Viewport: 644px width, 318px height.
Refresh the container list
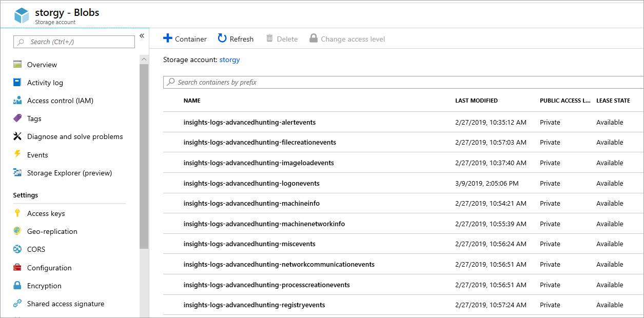(x=236, y=39)
